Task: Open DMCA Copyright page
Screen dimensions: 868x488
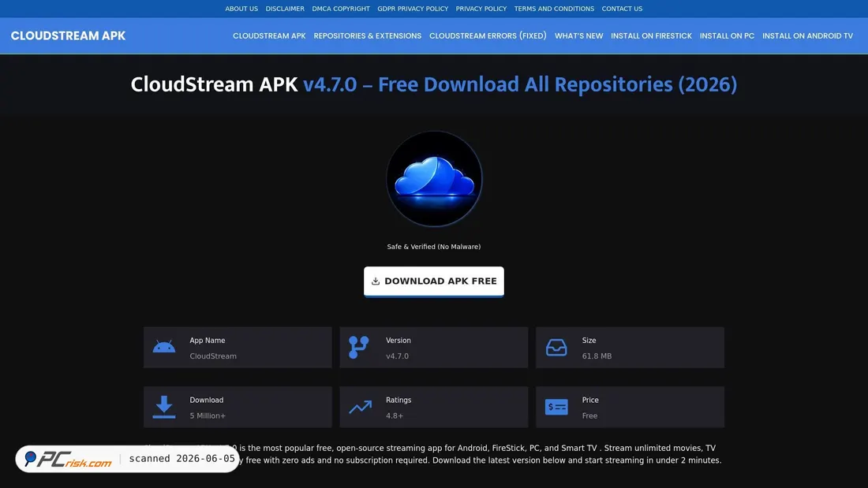Action: pos(341,9)
